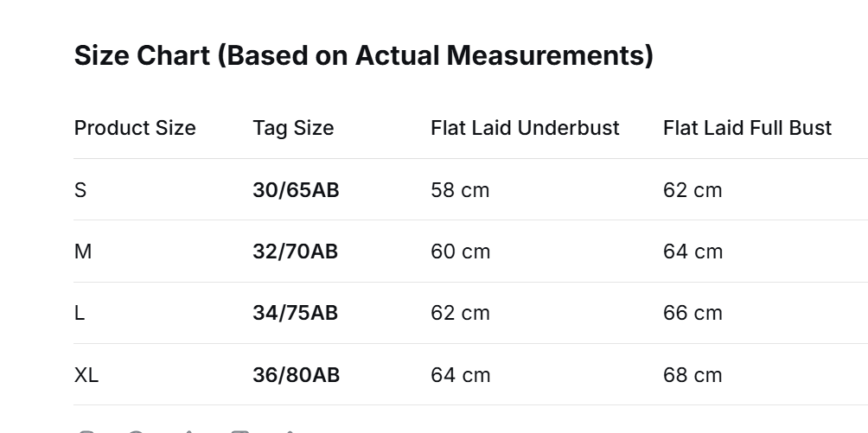Click tag size 32/70AB
Viewport: 868px width, 433px height.
coord(296,252)
